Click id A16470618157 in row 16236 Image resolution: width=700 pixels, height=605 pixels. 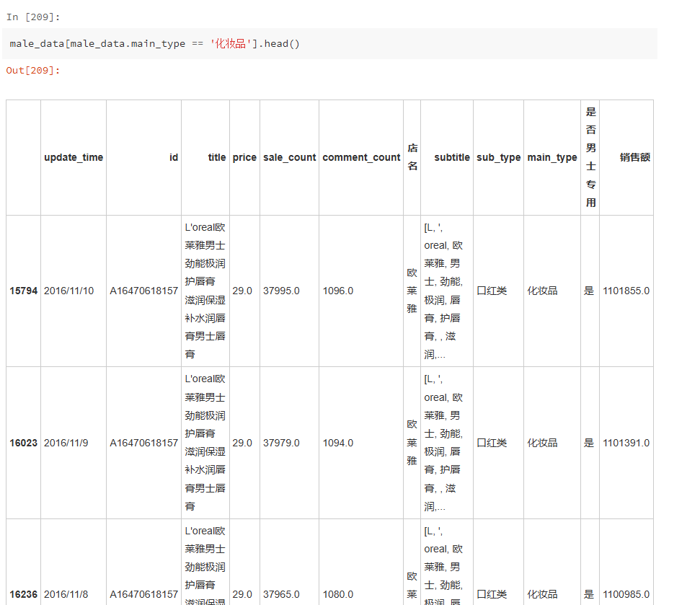pos(143,595)
